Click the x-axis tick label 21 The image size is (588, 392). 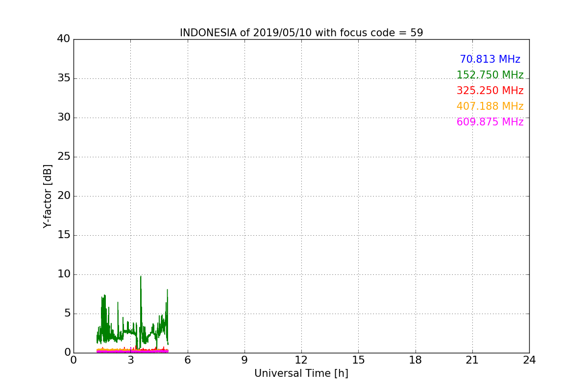pyautogui.click(x=472, y=360)
